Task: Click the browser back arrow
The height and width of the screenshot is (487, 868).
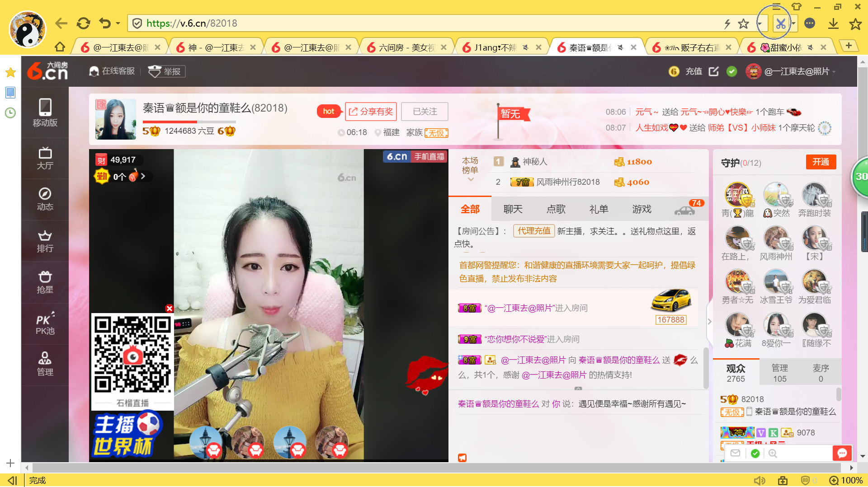Action: coord(61,23)
